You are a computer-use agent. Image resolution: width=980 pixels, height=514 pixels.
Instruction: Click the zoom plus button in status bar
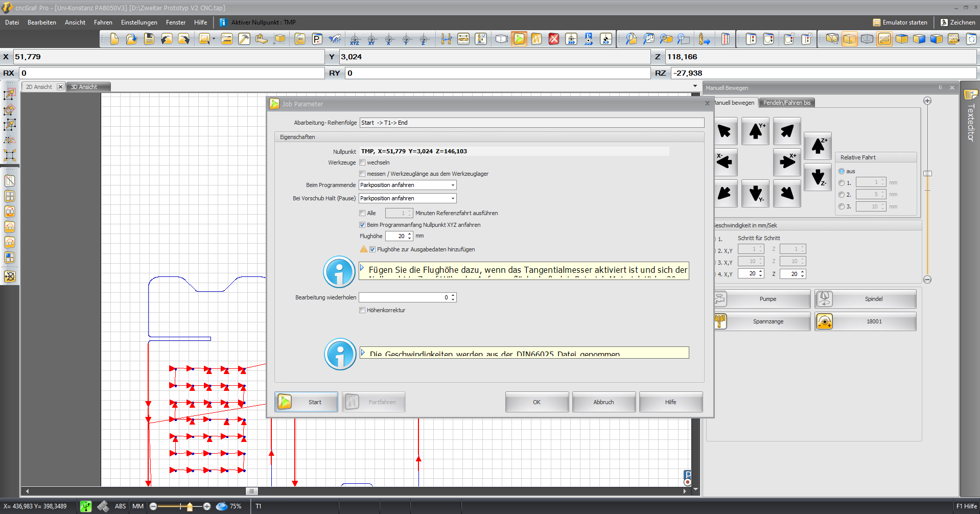(206, 506)
